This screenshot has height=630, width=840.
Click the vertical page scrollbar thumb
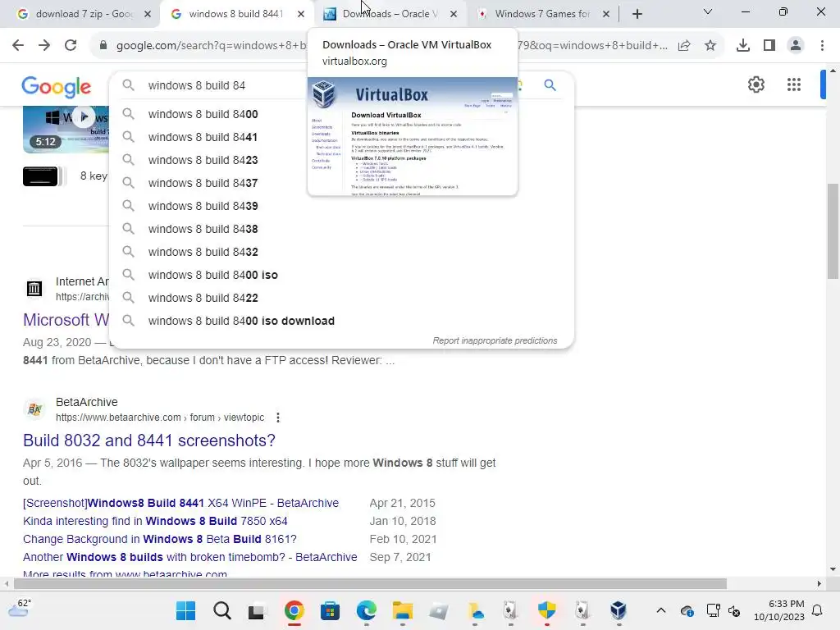tap(833, 231)
